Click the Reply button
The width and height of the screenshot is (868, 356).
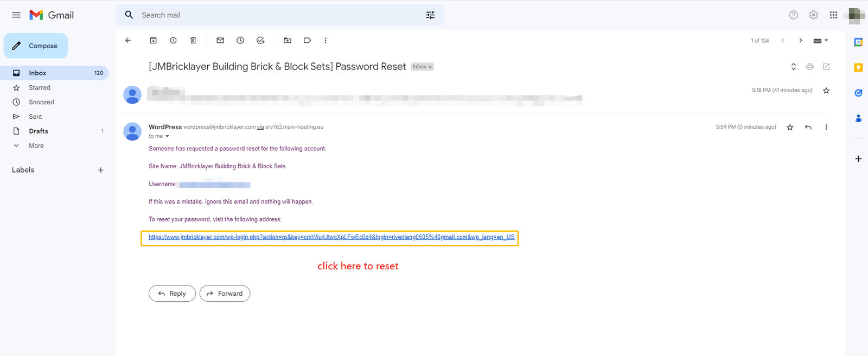pos(172,294)
